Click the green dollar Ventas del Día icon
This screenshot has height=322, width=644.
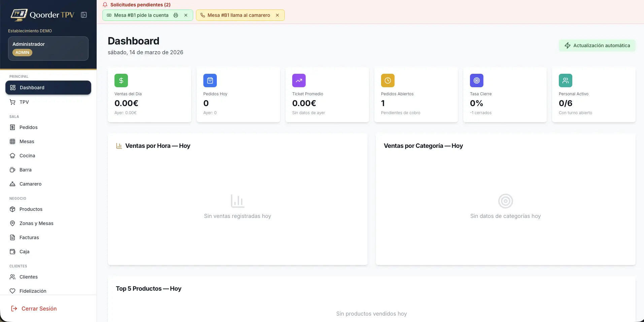121,80
